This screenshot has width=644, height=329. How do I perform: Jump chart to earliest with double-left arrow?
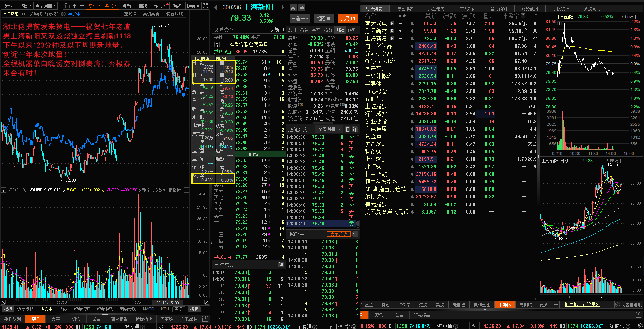pyautogui.click(x=3, y=302)
